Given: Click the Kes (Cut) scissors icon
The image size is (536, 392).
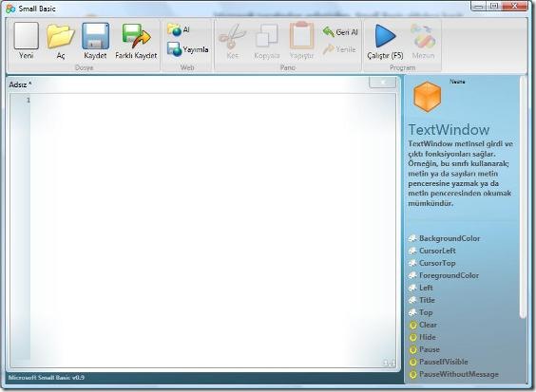Looking at the screenshot, I should click(233, 36).
